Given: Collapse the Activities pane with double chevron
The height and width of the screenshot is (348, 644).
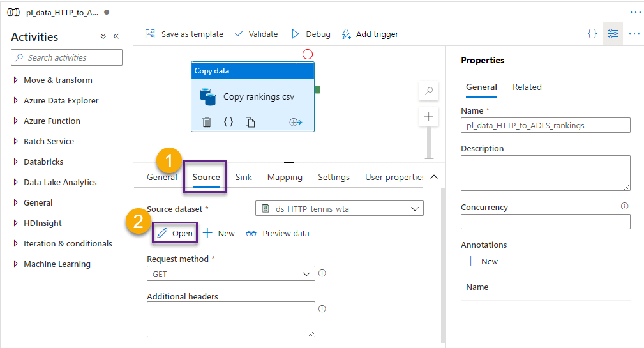Looking at the screenshot, I should [116, 37].
